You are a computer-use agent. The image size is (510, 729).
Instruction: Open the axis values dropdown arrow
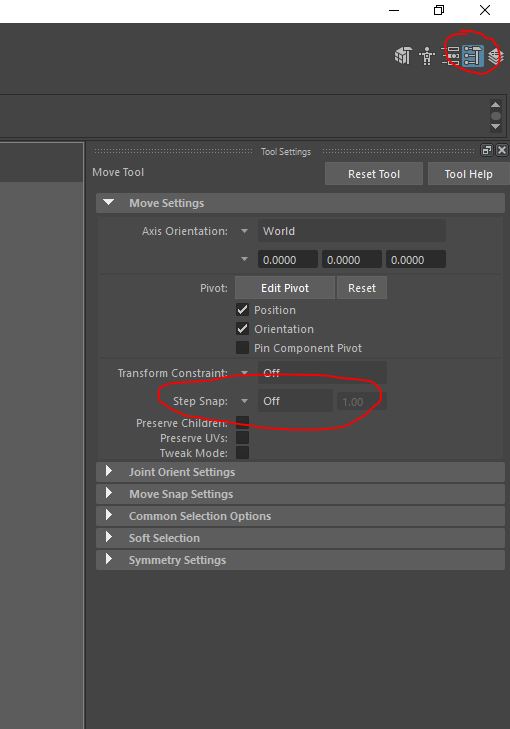244,259
